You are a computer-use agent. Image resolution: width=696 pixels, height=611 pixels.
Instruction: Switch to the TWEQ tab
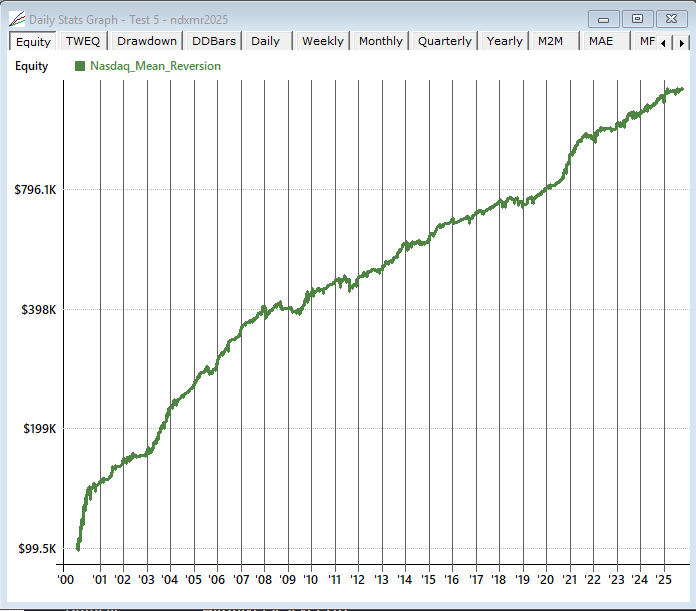pyautogui.click(x=83, y=41)
